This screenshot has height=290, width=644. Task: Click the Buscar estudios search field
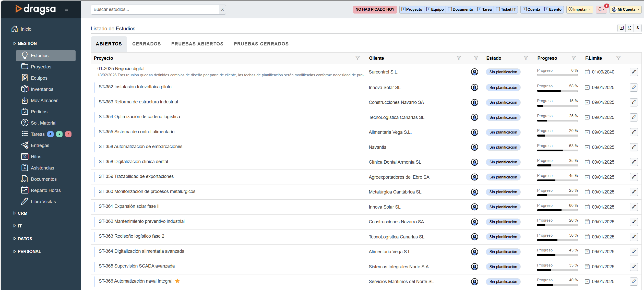[155, 9]
